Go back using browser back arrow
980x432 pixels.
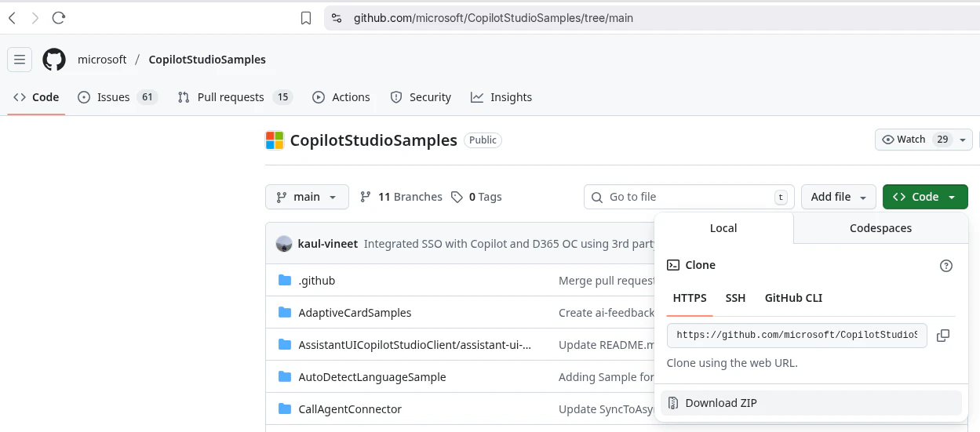pos(12,18)
